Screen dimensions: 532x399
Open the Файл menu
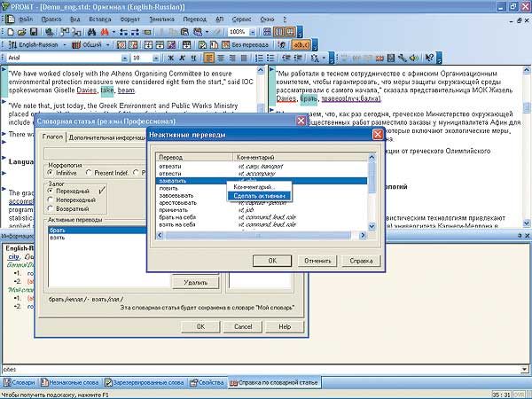click(x=26, y=20)
